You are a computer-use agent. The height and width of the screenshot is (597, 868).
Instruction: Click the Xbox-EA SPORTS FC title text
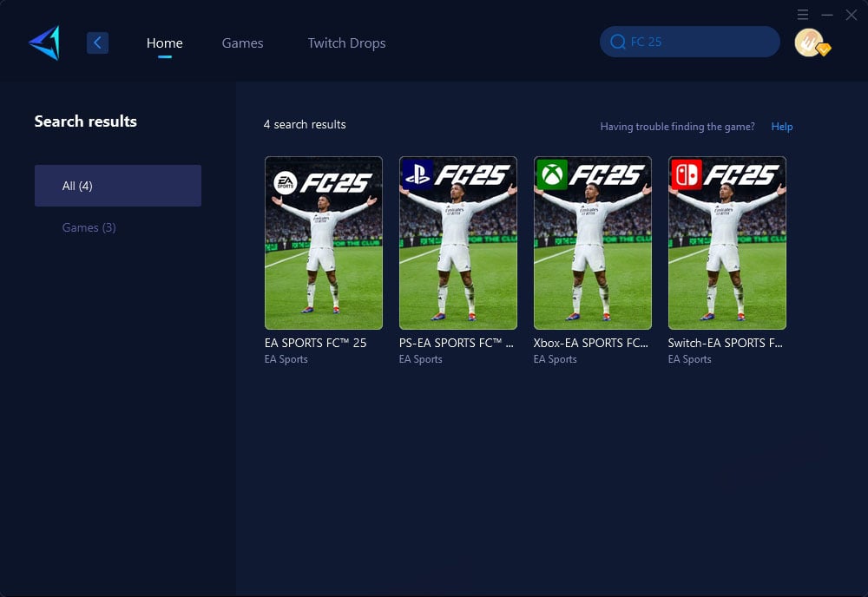(x=590, y=343)
